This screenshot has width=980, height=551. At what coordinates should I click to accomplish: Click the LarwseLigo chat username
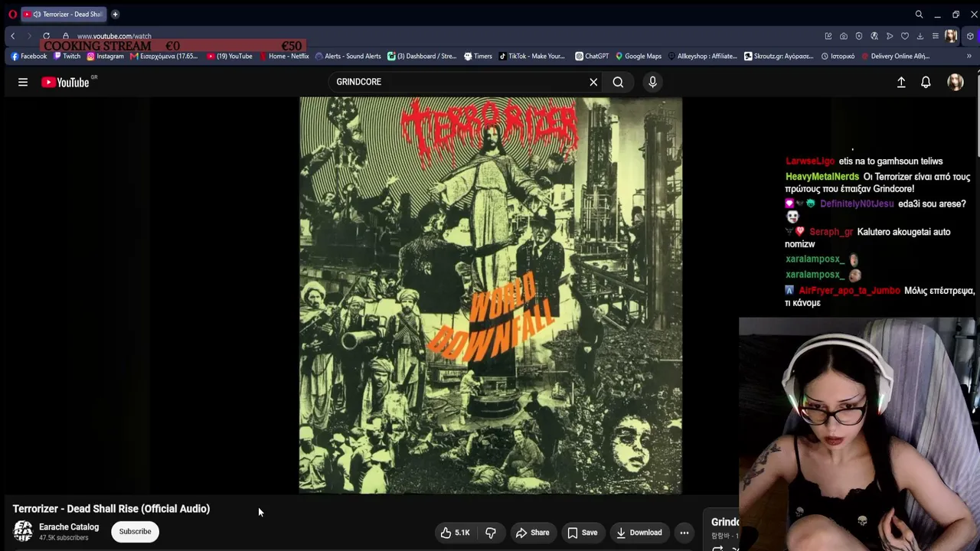(810, 161)
